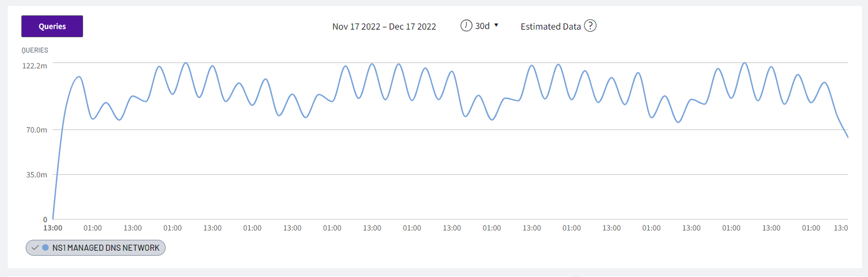
Task: Click the Estimated Data label
Action: tap(550, 26)
